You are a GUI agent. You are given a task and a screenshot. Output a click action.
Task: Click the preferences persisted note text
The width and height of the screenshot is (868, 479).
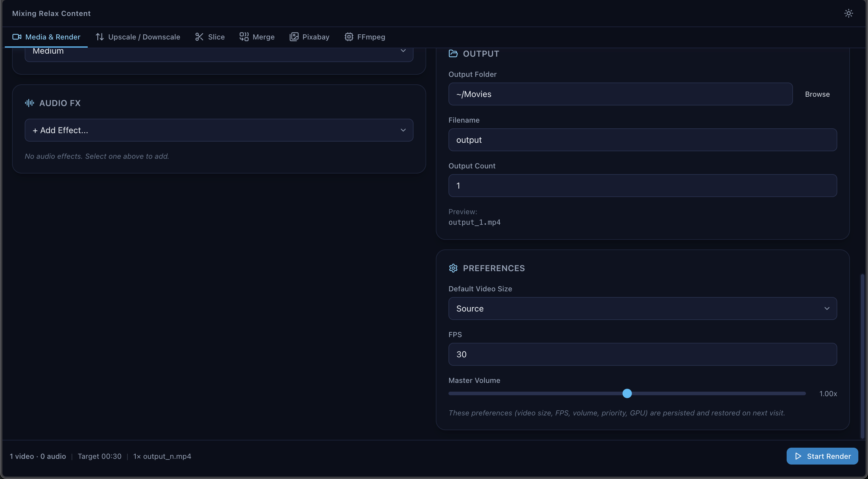tap(617, 413)
